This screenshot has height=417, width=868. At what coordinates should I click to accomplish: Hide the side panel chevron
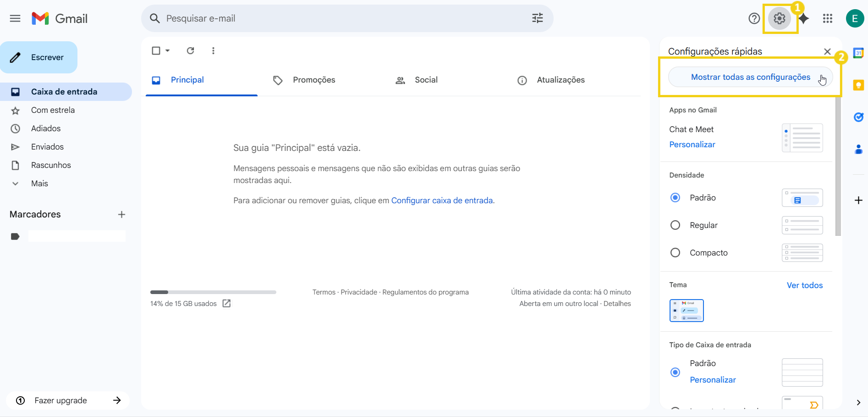(x=858, y=402)
